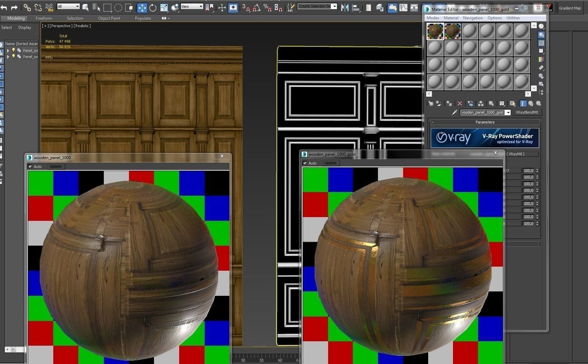The width and height of the screenshot is (588, 364).
Task: Select the first wooden material sample slot
Action: point(435,31)
